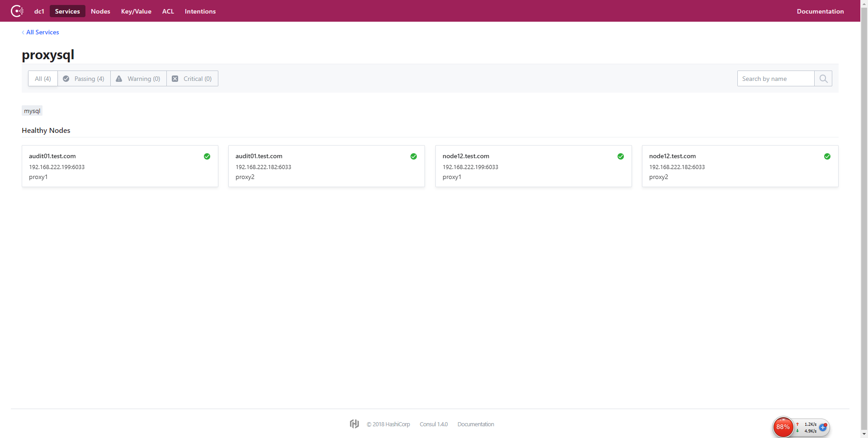
Task: Click the 88% memory usage widget
Action: click(x=783, y=427)
